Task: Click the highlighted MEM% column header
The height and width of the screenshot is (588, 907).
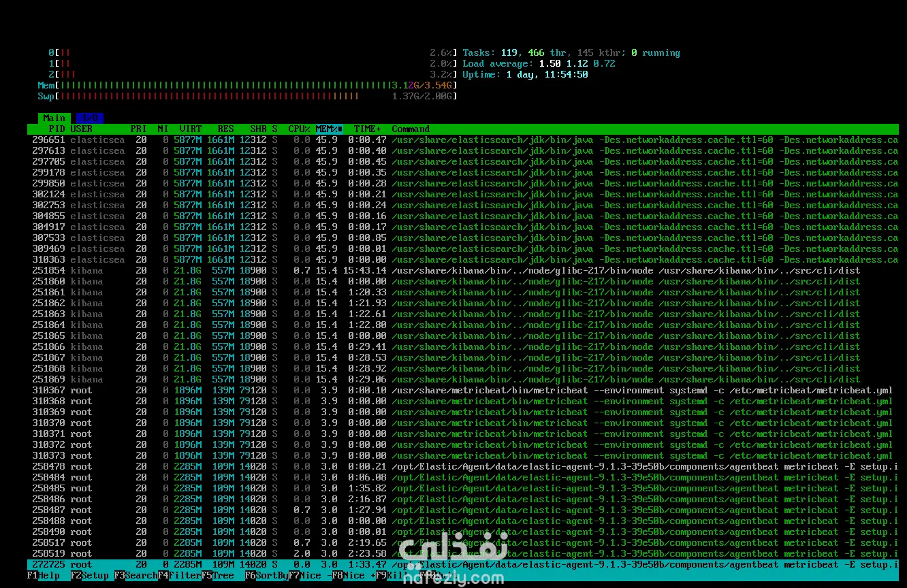Action: (x=329, y=129)
